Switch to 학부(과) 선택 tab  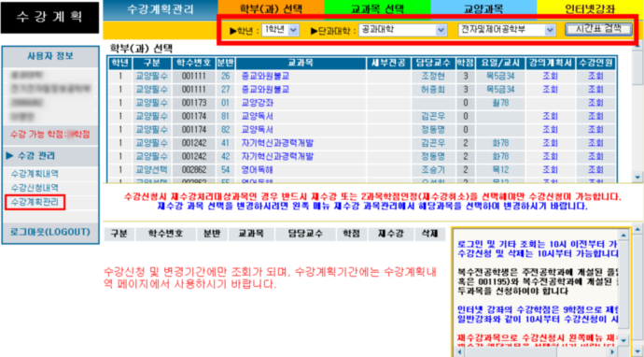click(x=271, y=9)
